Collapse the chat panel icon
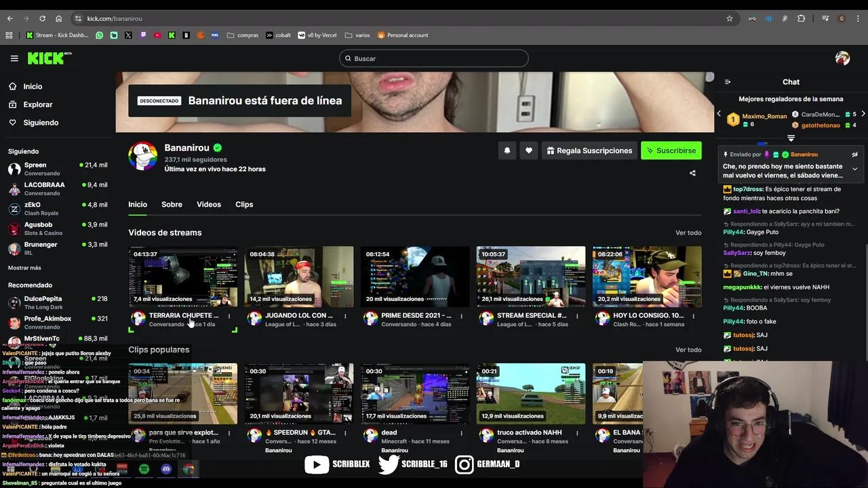This screenshot has height=488, width=868. pyautogui.click(x=728, y=82)
